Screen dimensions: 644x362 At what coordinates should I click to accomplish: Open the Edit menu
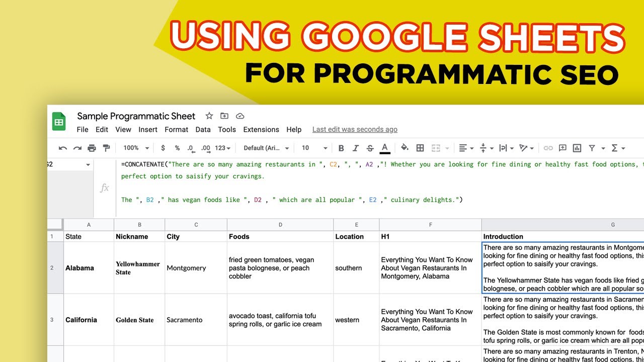point(102,129)
